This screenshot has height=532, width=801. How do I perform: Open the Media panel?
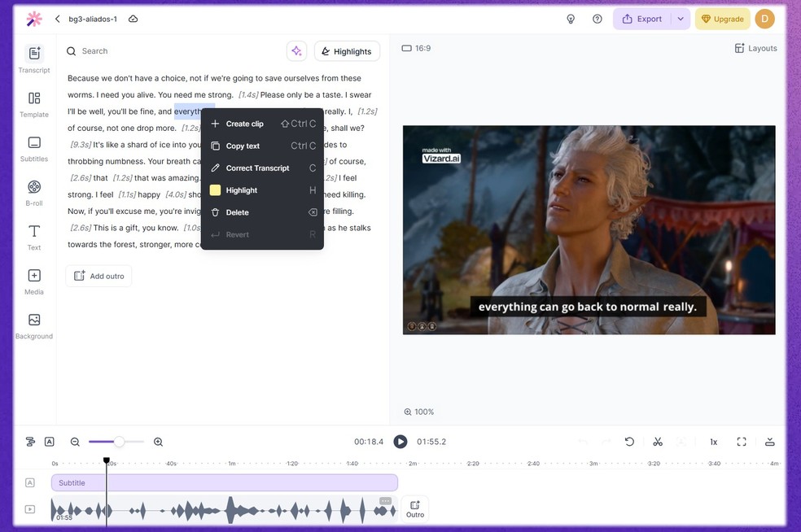pos(34,281)
